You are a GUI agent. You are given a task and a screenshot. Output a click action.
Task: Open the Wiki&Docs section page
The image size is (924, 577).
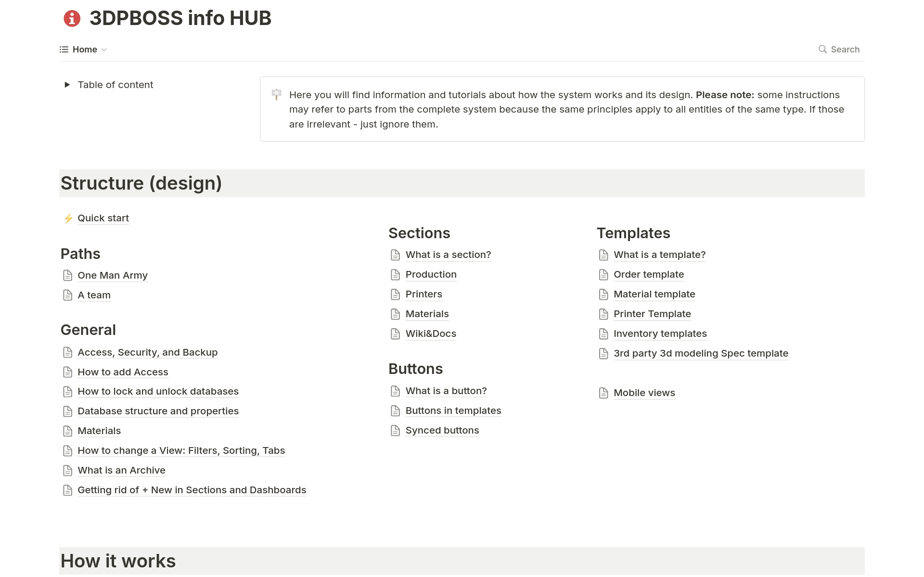tap(431, 334)
